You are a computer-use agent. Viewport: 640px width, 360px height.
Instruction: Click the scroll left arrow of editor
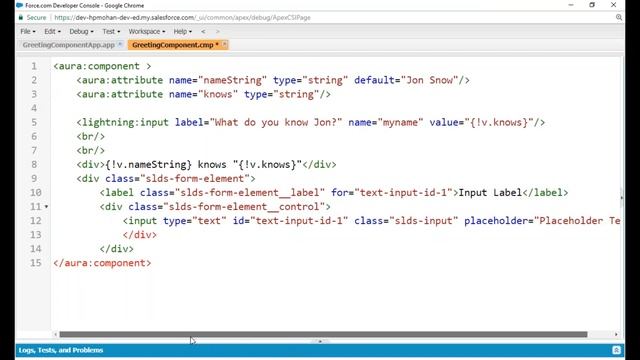55,334
